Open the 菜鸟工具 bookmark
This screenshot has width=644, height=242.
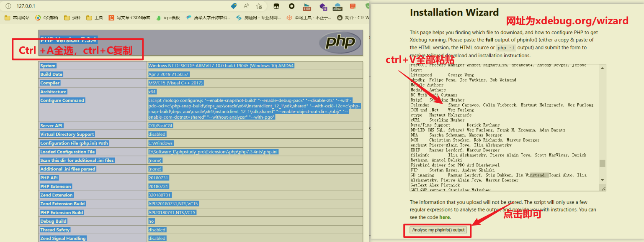[309, 18]
